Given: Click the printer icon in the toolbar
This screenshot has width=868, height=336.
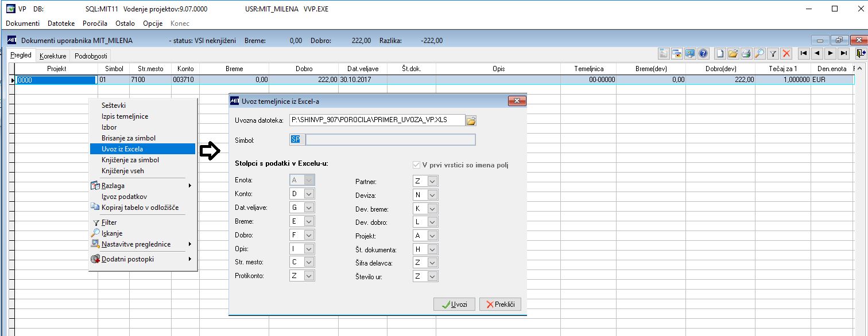Looking at the screenshot, I should pyautogui.click(x=746, y=53).
